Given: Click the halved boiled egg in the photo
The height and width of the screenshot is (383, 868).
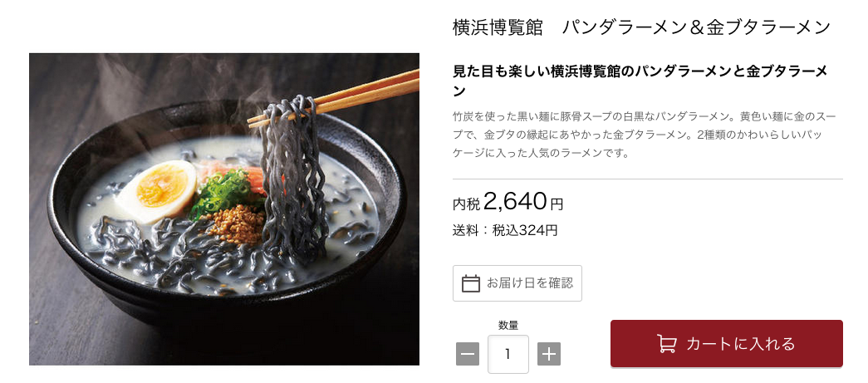Looking at the screenshot, I should pyautogui.click(x=157, y=191).
